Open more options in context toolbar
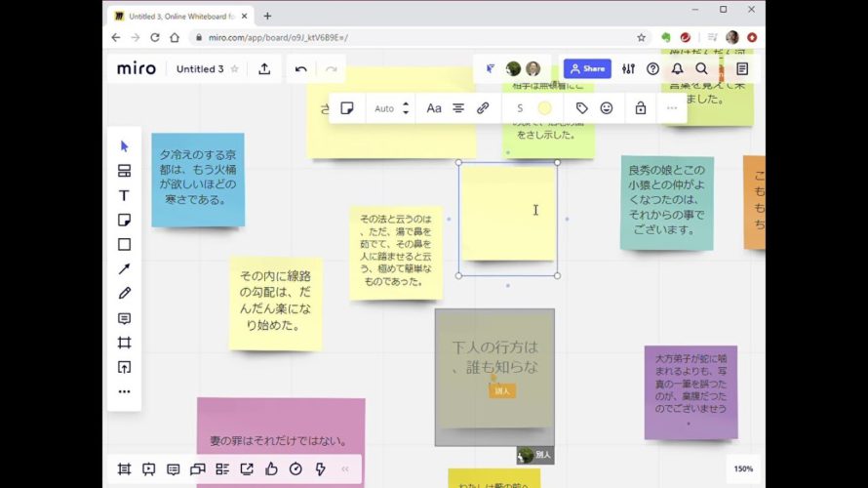Viewport: 868px width, 488px height. tap(672, 108)
